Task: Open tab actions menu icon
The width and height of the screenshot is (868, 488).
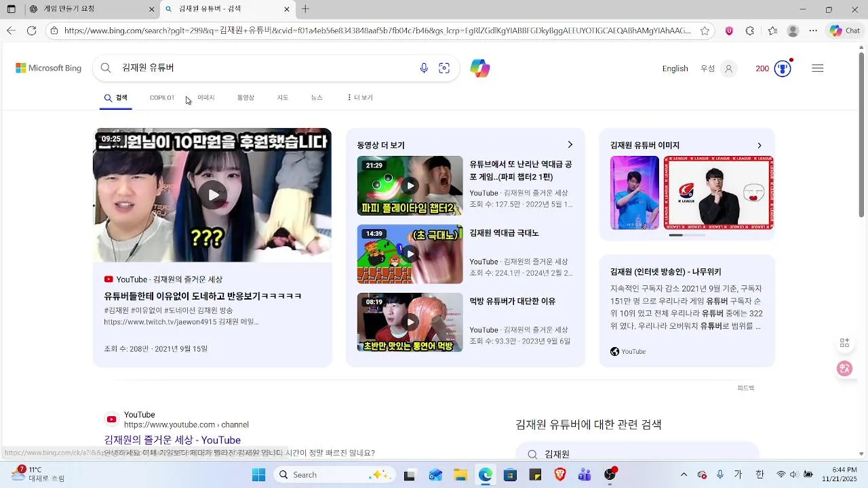Action: [11, 9]
